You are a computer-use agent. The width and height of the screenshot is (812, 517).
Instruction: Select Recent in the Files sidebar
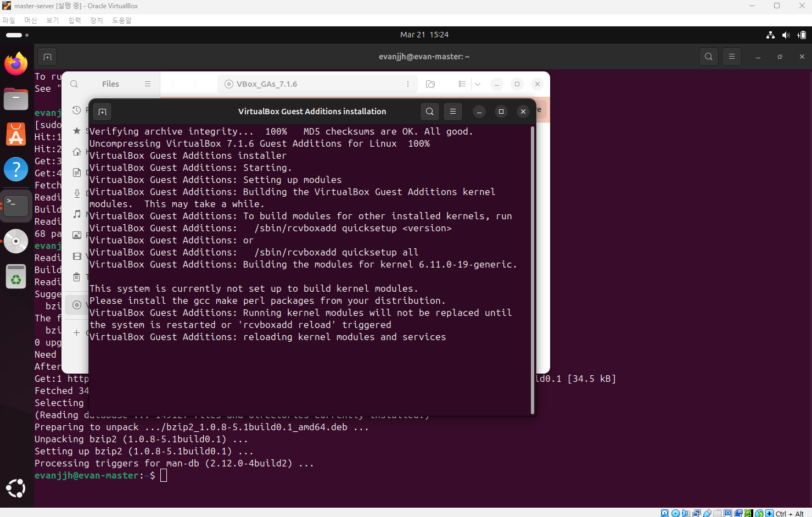(77, 110)
